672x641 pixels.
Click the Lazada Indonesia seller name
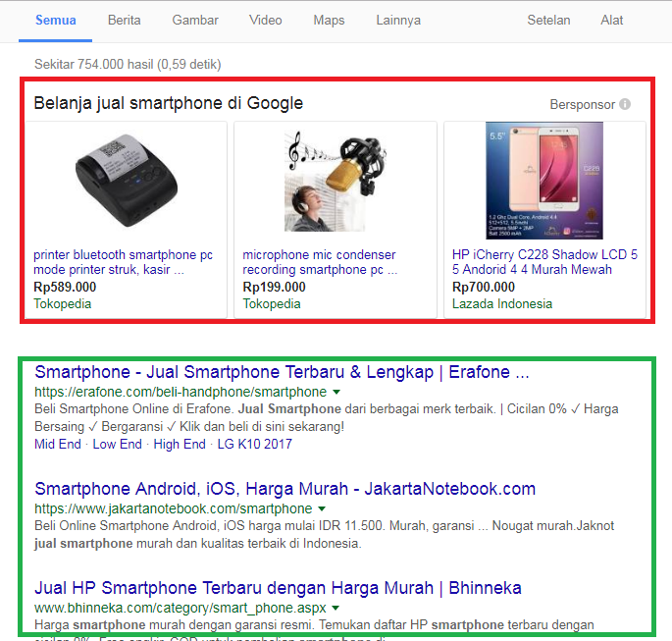502,303
